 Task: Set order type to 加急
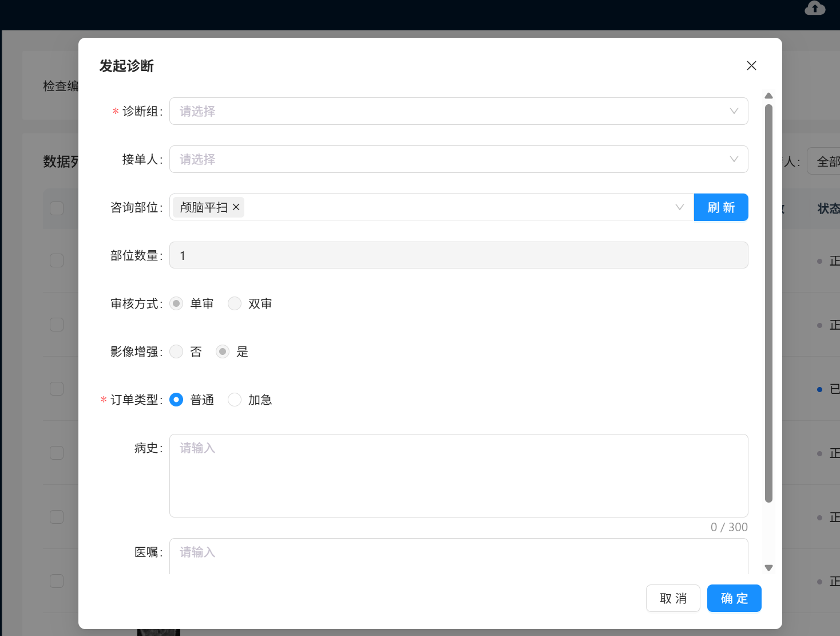tap(235, 400)
